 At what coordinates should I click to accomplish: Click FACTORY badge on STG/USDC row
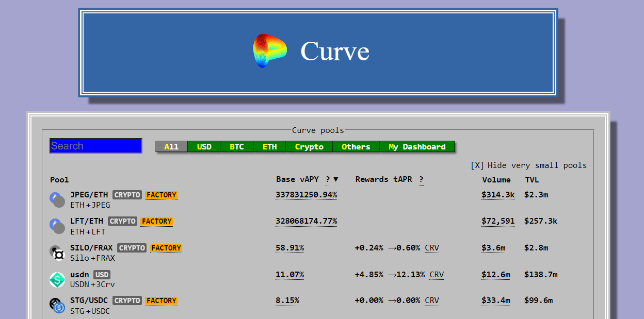[161, 300]
